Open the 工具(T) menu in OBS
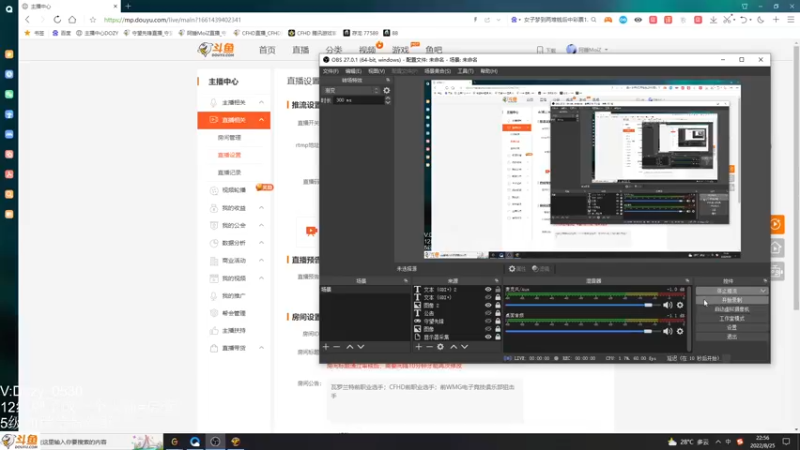 click(x=465, y=71)
